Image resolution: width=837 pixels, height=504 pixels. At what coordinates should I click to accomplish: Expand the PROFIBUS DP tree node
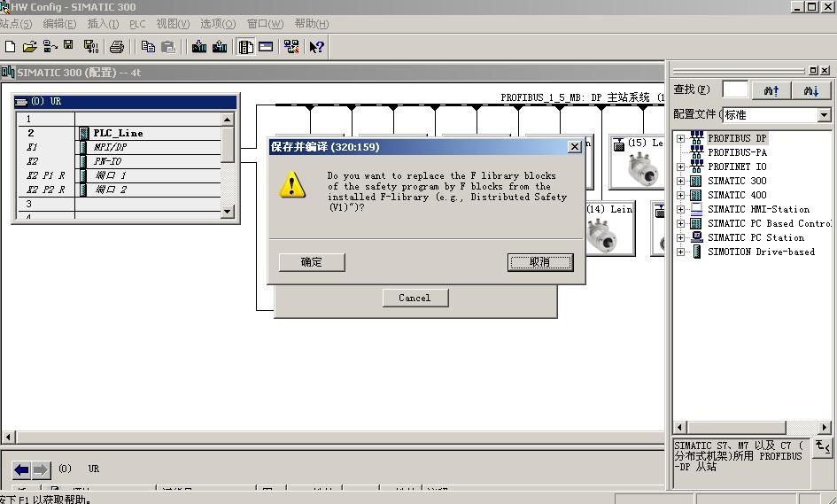(x=680, y=138)
